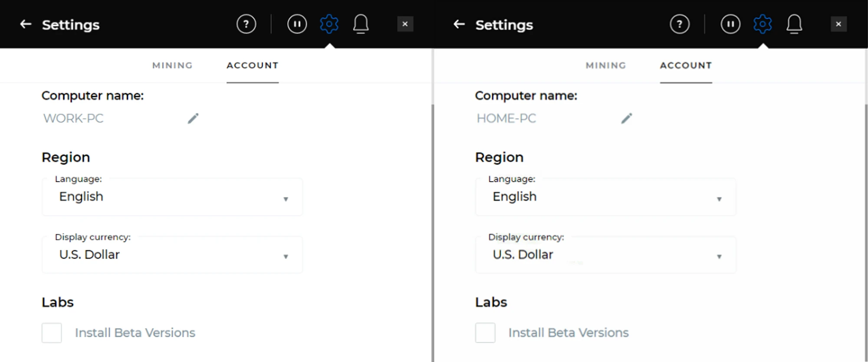The image size is (868, 362).
Task: Edit the HOME-PC computer name pencil
Action: 626,118
